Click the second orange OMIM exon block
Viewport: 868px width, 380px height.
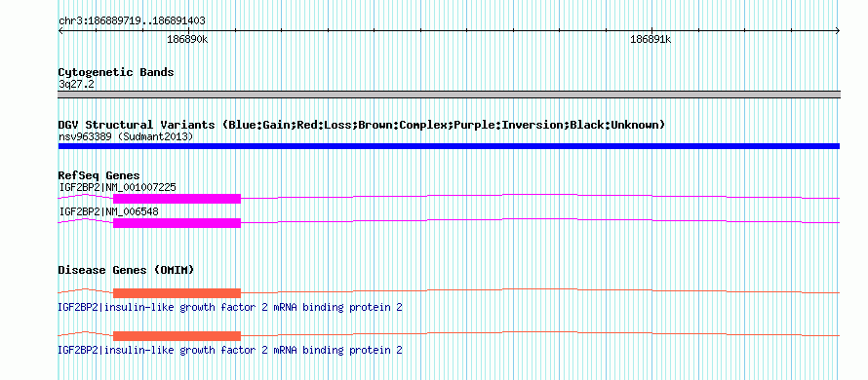coord(177,336)
